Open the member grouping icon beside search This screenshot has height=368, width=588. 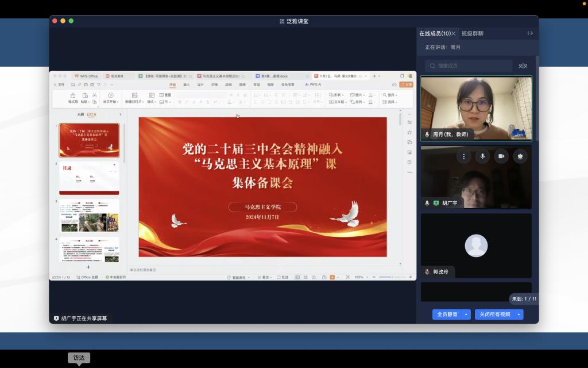523,66
